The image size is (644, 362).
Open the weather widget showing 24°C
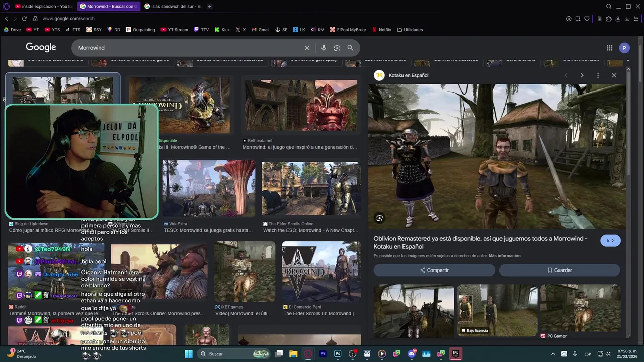tap(21, 354)
